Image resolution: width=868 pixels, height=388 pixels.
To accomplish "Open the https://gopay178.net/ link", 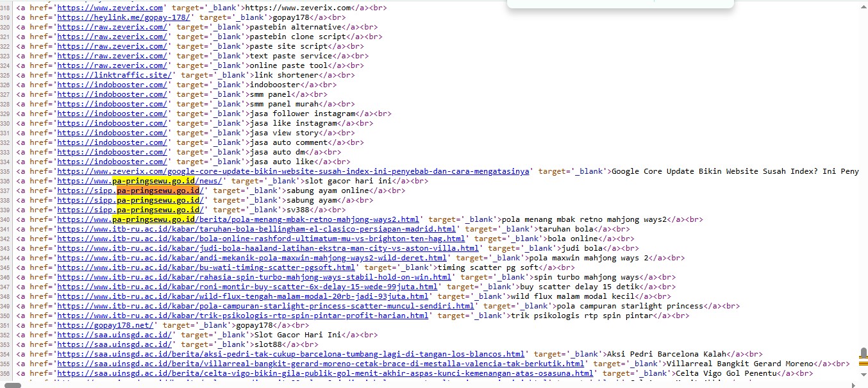I will 105,325.
